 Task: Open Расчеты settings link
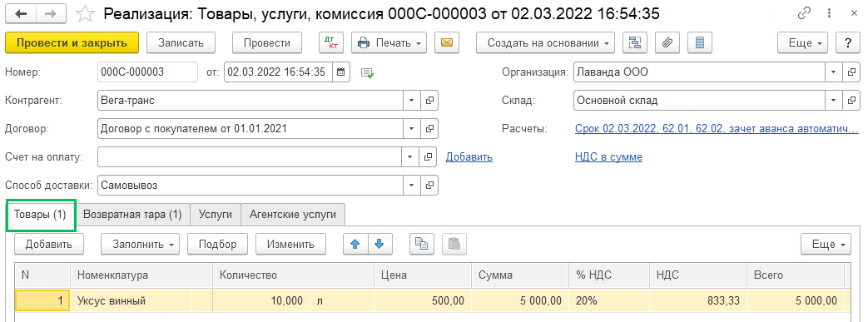(717, 129)
